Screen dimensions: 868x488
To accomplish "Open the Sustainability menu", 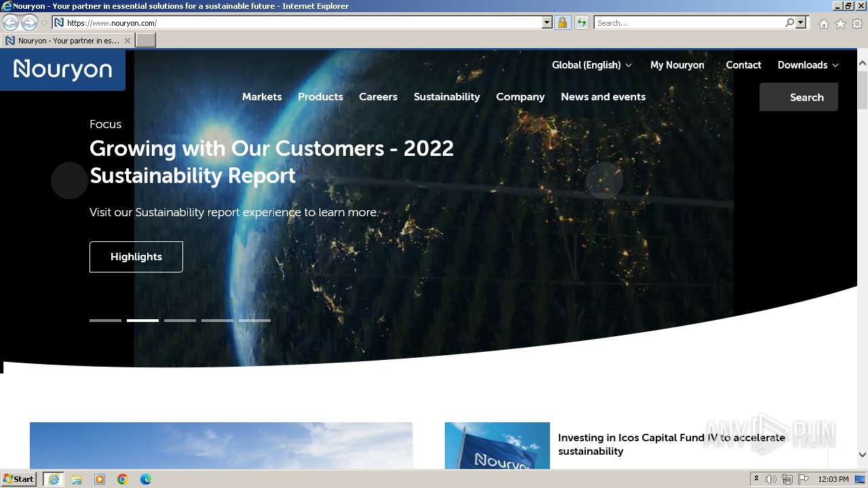I will (x=447, y=97).
